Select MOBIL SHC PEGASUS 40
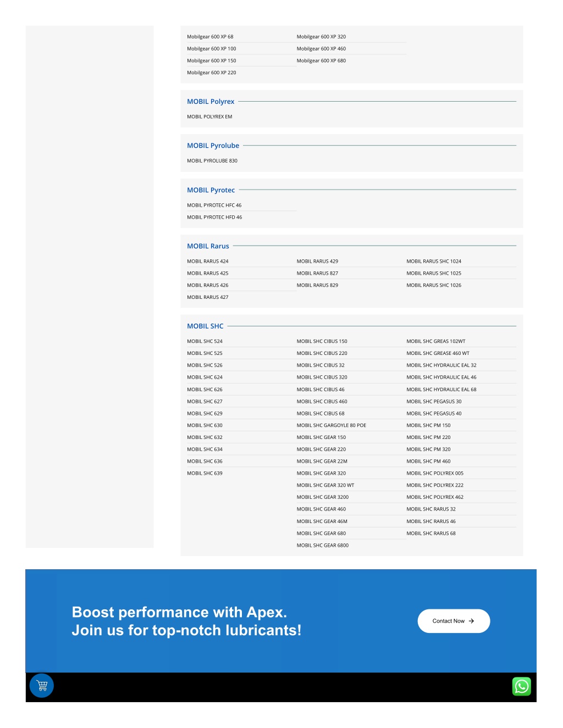Viewport: 563px width, 728px height. [x=434, y=414]
